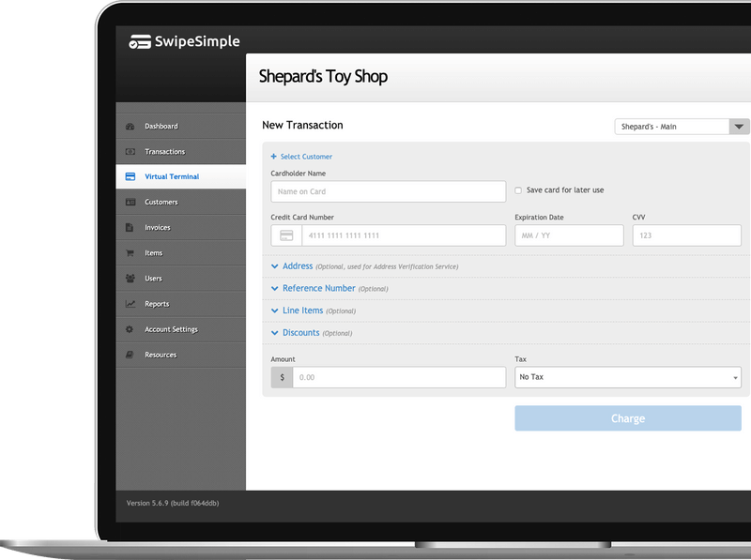Click the Invoices document icon

(128, 227)
